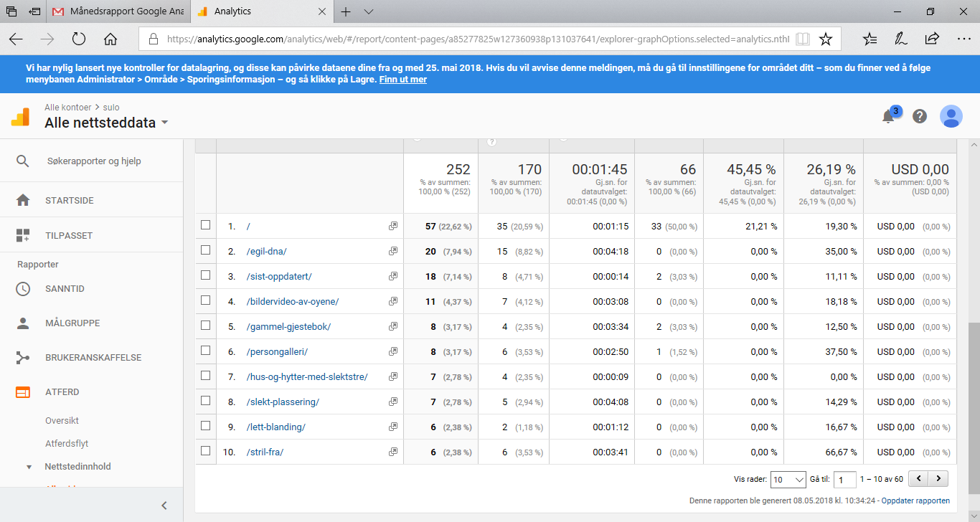Follow the Finn ut mer link
Viewport: 980px width, 522px height.
click(403, 80)
